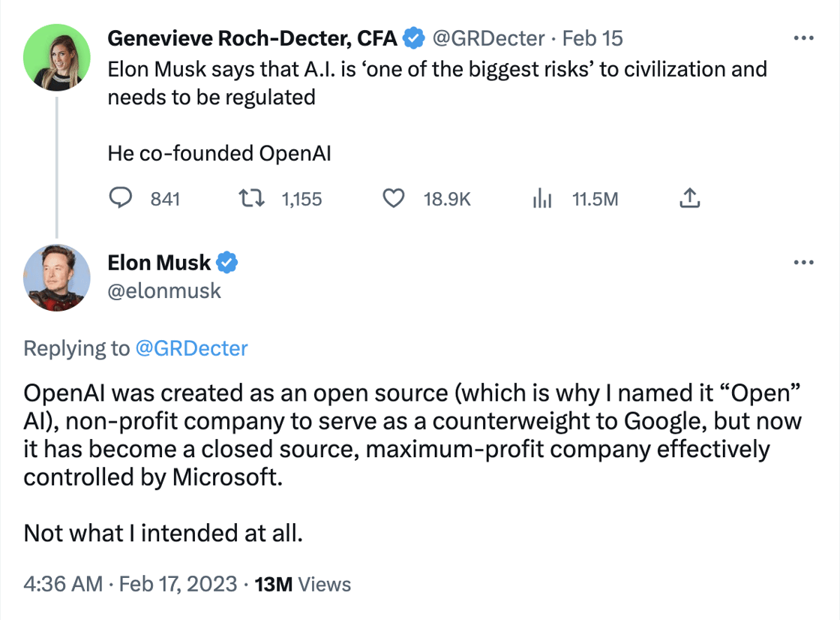Open more options on Elon Musk's reply
Image resolution: width=840 pixels, height=620 pixels.
pos(803,262)
